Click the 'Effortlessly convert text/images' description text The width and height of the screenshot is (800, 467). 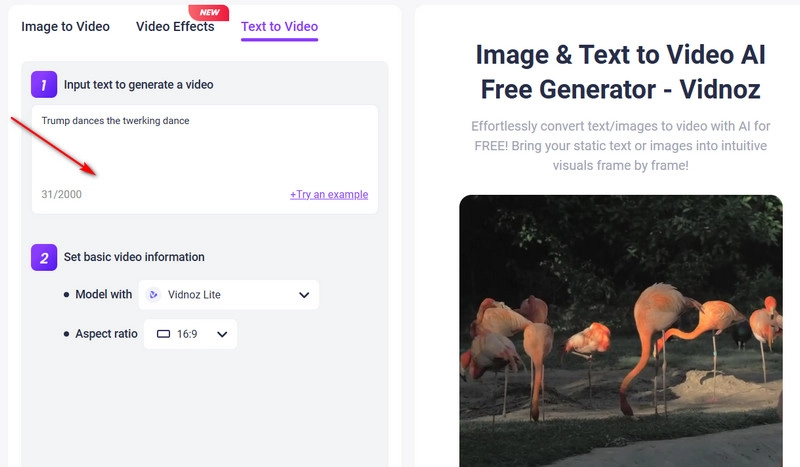[x=620, y=146]
